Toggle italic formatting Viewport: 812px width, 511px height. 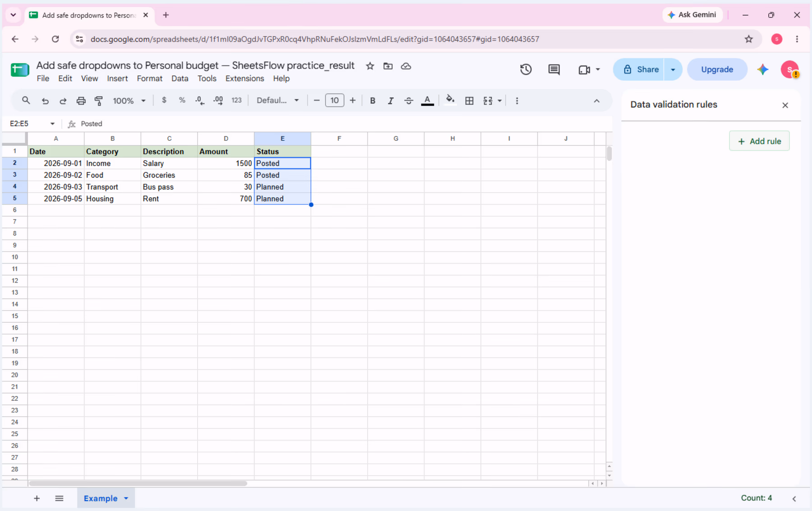pos(391,101)
